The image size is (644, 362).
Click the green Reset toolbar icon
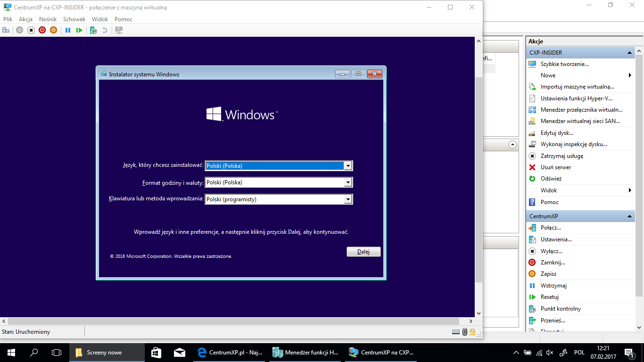click(79, 30)
